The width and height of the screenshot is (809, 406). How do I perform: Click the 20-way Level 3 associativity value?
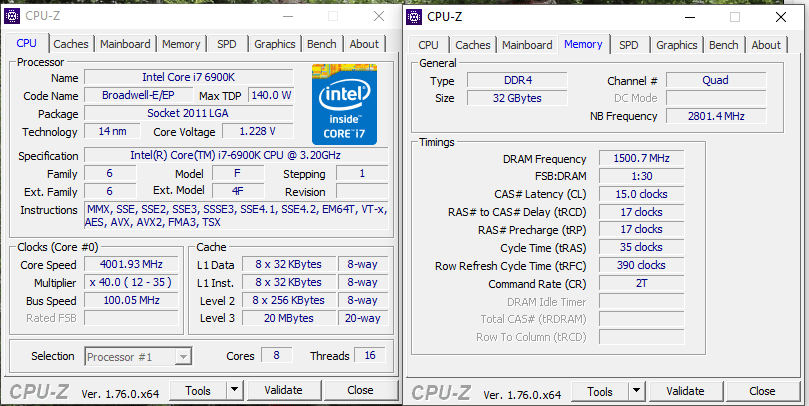coord(363,318)
